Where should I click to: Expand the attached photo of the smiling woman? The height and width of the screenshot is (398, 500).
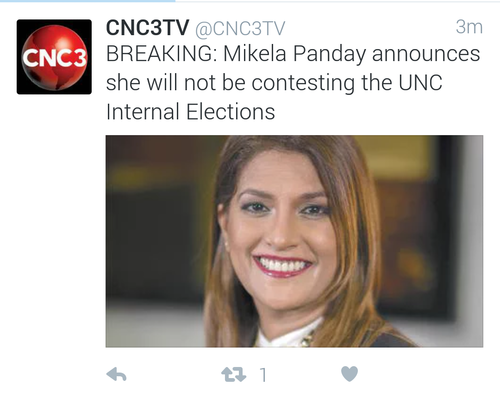click(x=294, y=241)
